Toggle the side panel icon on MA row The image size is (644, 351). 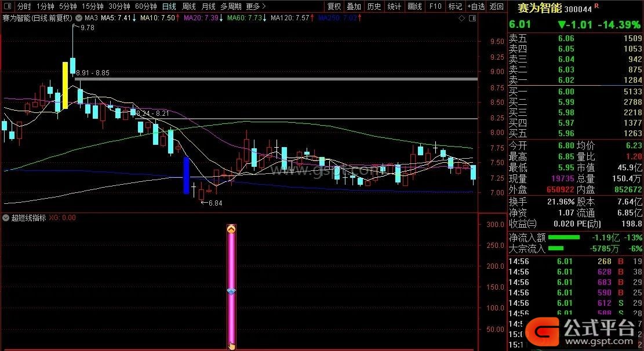(x=472, y=18)
